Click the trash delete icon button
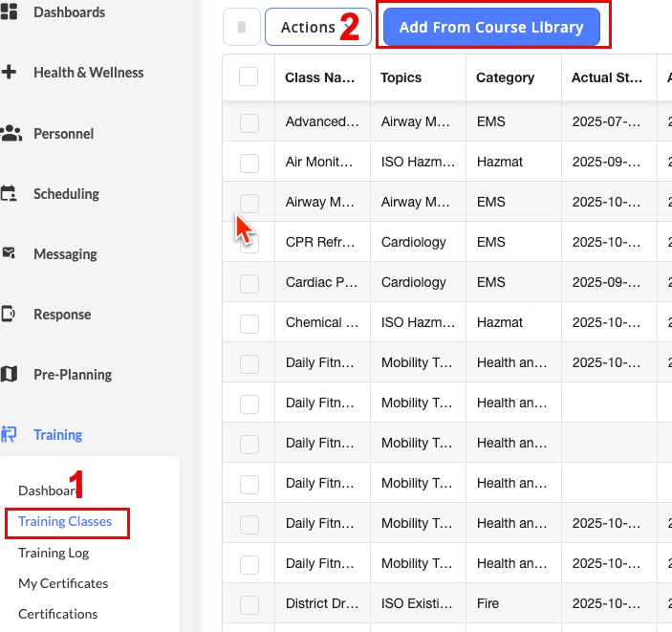The image size is (672, 632). point(241,28)
